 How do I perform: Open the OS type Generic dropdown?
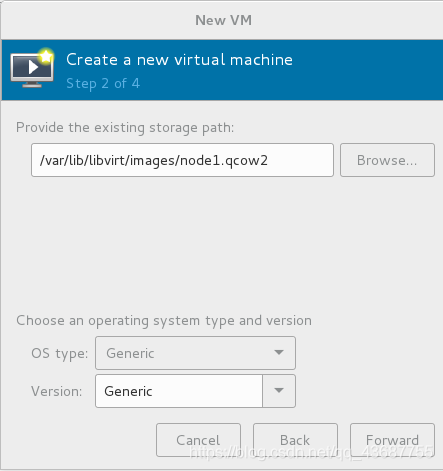coord(195,353)
